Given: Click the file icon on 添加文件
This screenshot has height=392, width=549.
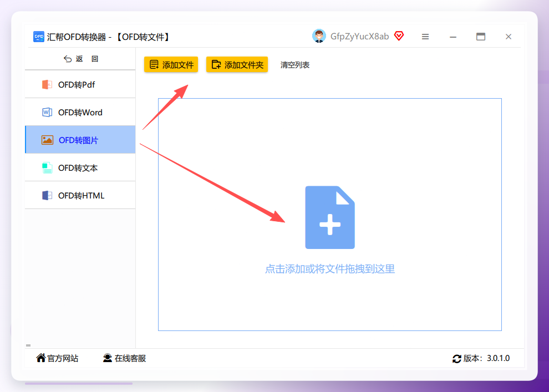Looking at the screenshot, I should (x=154, y=64).
